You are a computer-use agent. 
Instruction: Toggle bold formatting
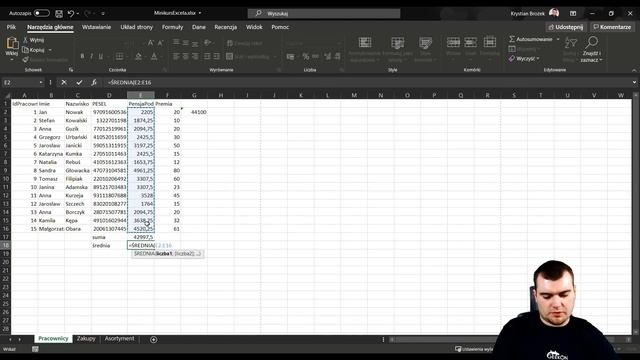point(82,56)
